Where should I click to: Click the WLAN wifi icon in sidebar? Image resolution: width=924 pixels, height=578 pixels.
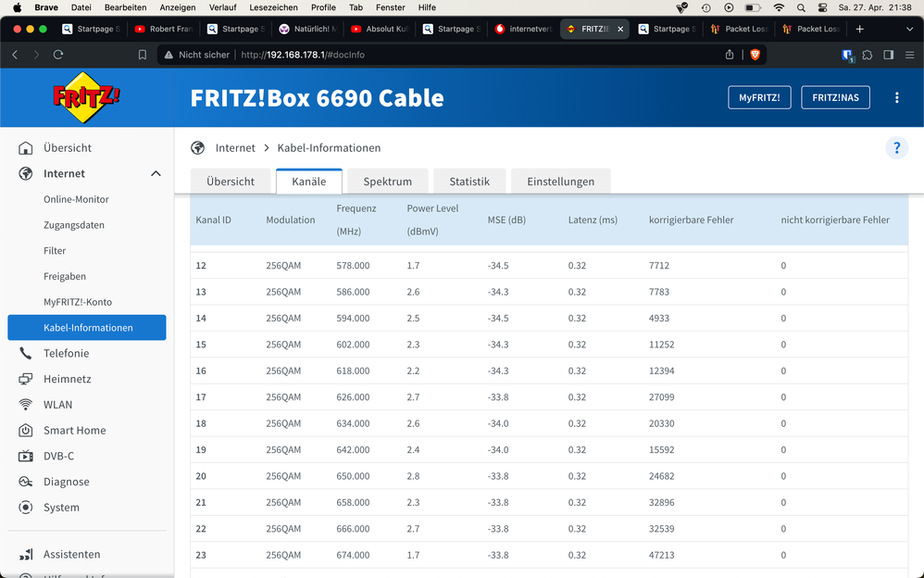click(25, 405)
